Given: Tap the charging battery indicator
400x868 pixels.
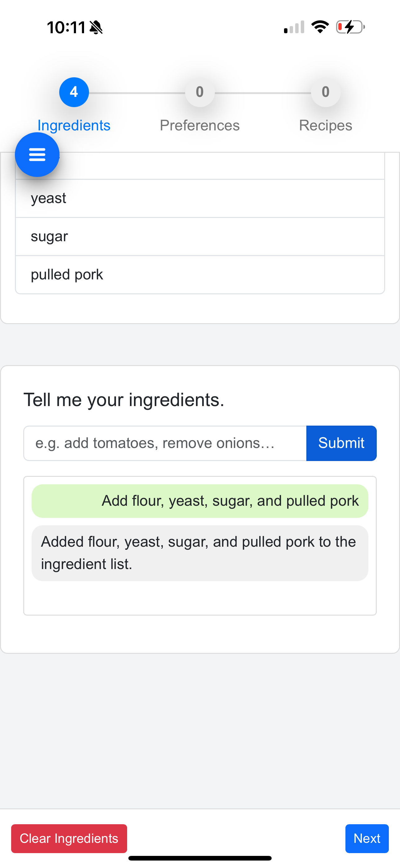Looking at the screenshot, I should pyautogui.click(x=350, y=27).
